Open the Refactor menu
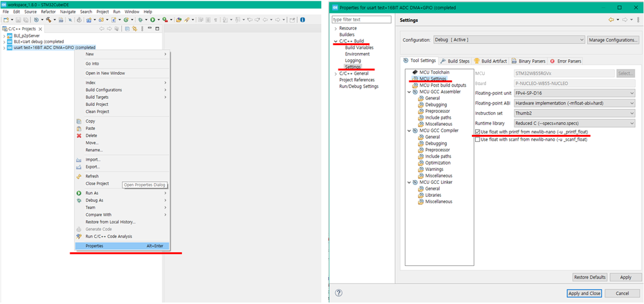Image resolution: width=644 pixels, height=304 pixels. [48, 12]
